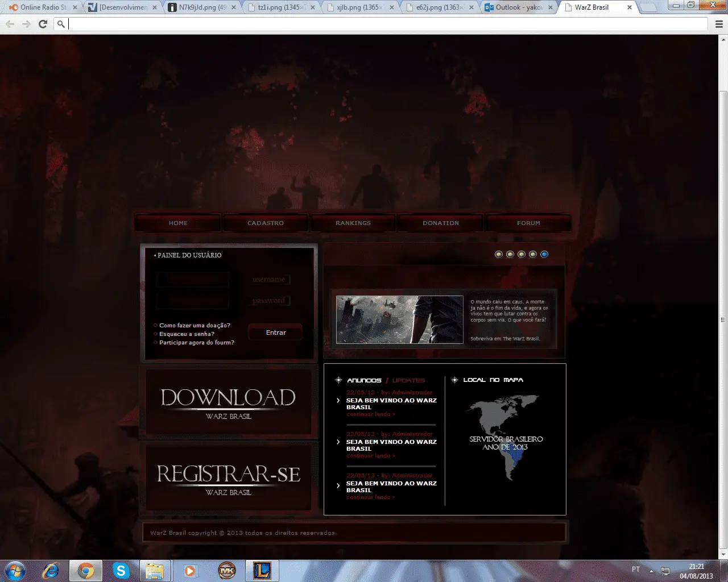The height and width of the screenshot is (582, 728).
Task: Open 'Como fazer uma doação?' link
Action: pos(195,325)
